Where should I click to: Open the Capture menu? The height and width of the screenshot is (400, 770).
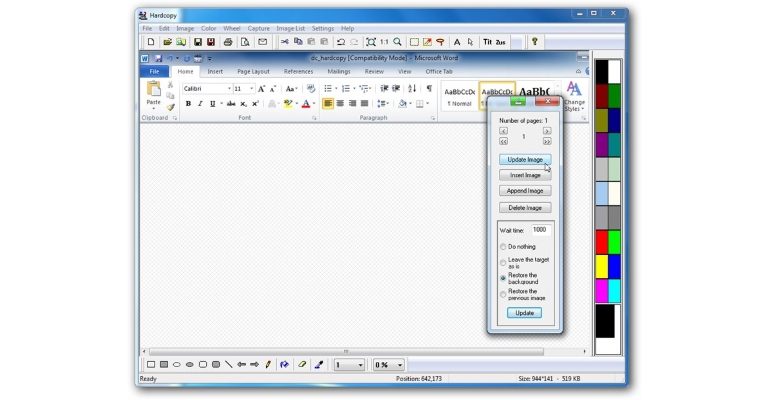click(258, 29)
